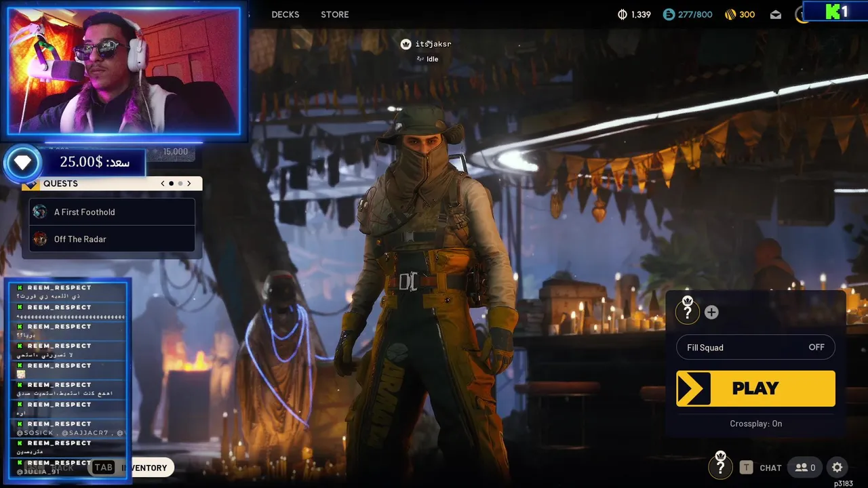Click bottom bar question-mark player avatar
This screenshot has height=488, width=868.
click(720, 466)
